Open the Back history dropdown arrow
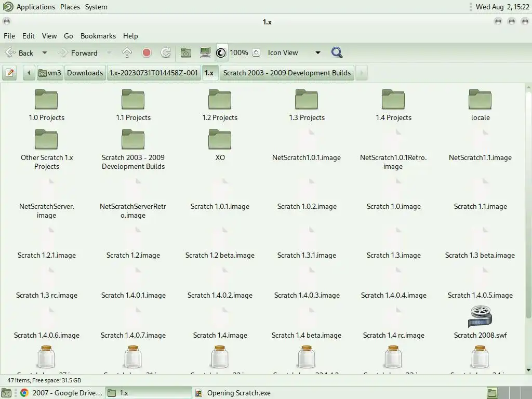The width and height of the screenshot is (532, 399). pos(45,53)
